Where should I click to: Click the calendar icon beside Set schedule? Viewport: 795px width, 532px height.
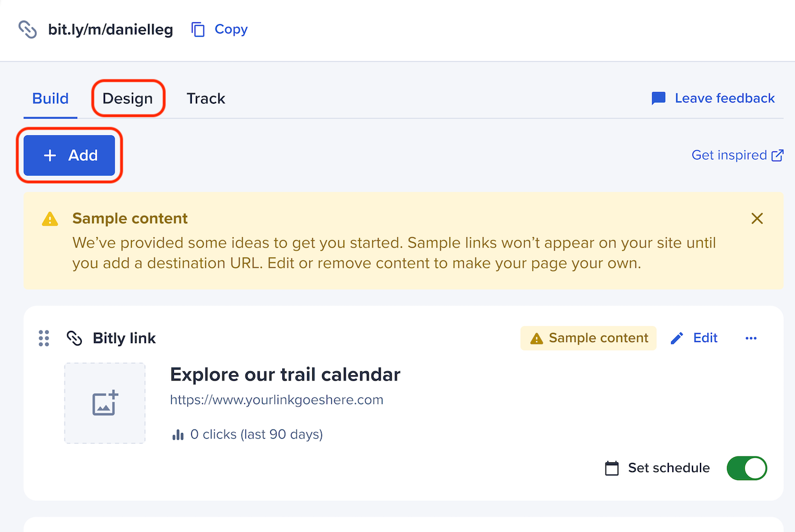[612, 468]
